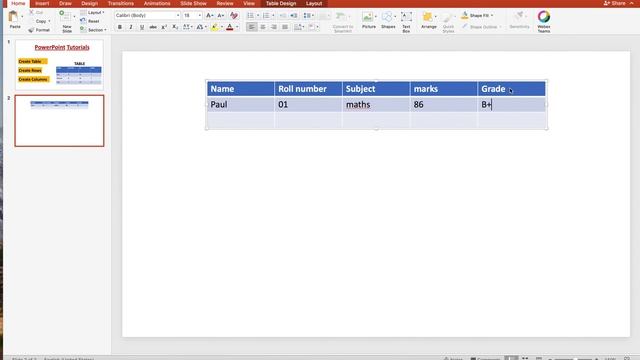
Task: Toggle underline formatting
Action: (x=142, y=27)
